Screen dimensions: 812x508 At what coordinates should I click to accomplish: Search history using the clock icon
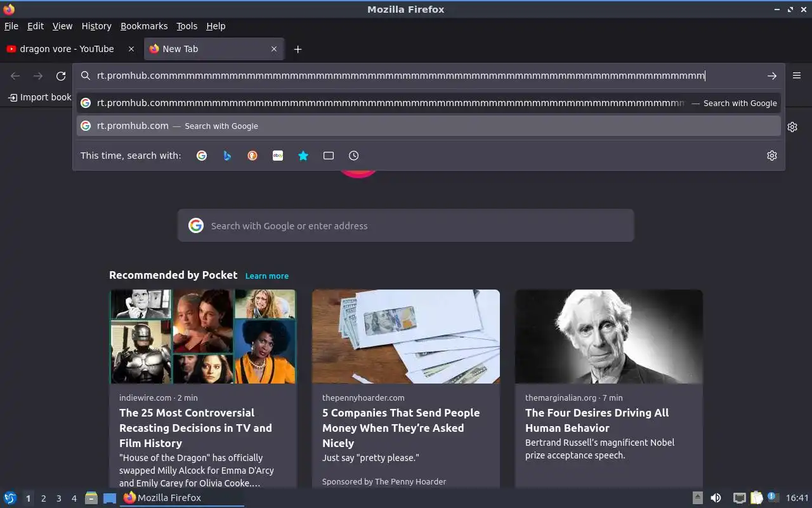tap(354, 156)
